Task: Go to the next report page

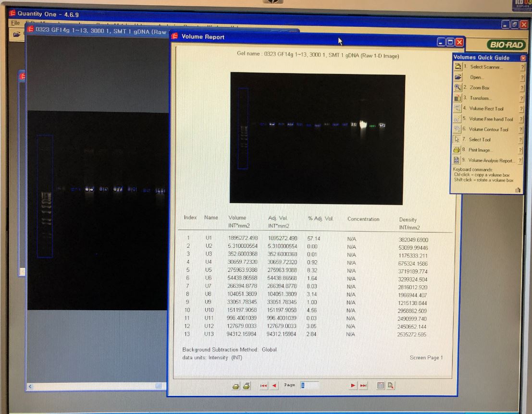Action: click(353, 386)
